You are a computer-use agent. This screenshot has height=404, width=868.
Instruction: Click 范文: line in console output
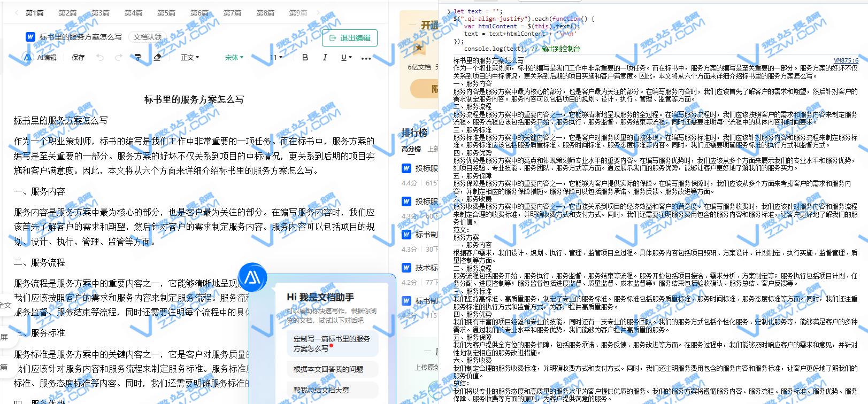tap(461, 230)
